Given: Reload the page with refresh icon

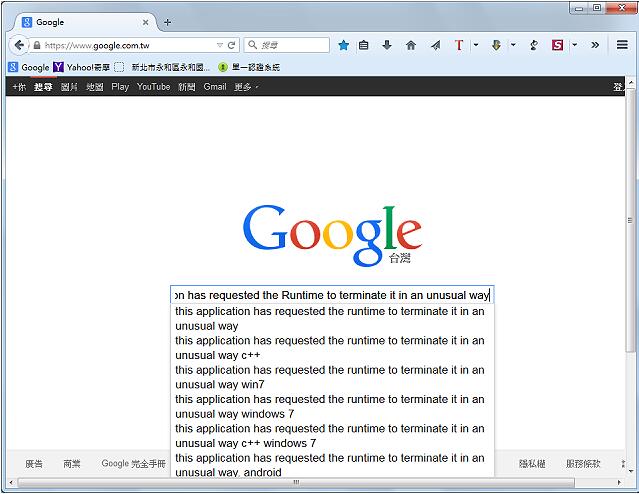Looking at the screenshot, I should (231, 45).
